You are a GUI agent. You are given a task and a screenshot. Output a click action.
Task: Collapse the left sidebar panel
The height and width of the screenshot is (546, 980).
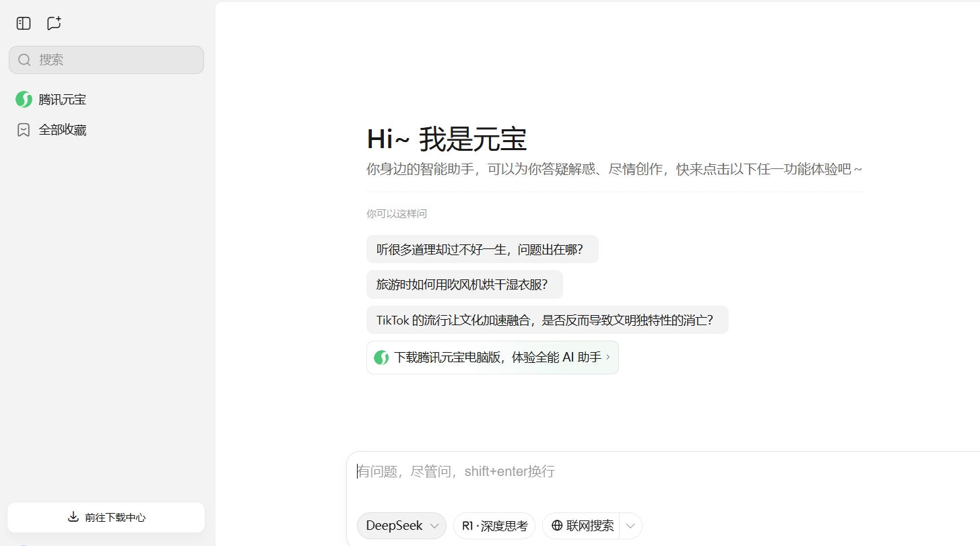[x=24, y=24]
